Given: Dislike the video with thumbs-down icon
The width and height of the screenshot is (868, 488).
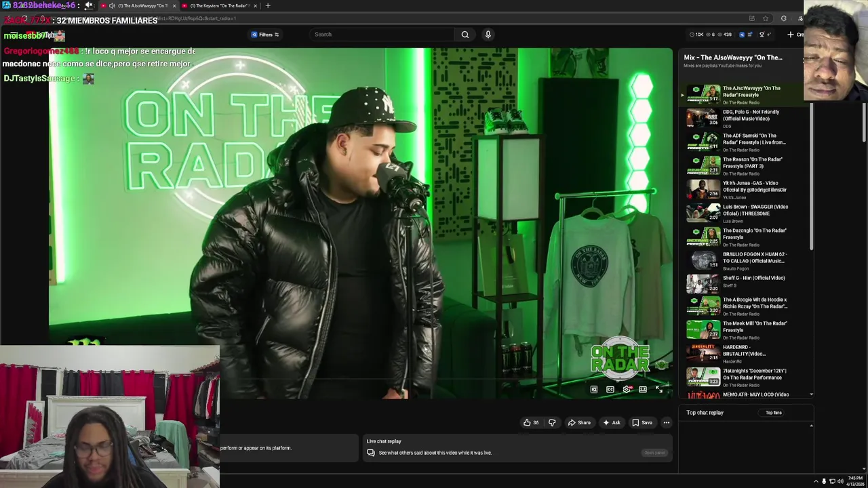Looking at the screenshot, I should click(552, 423).
